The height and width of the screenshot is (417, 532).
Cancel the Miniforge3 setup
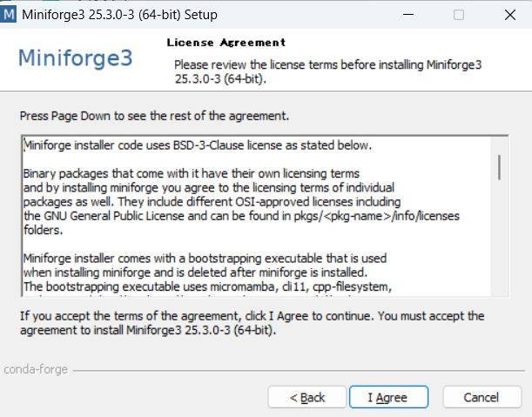point(481,397)
